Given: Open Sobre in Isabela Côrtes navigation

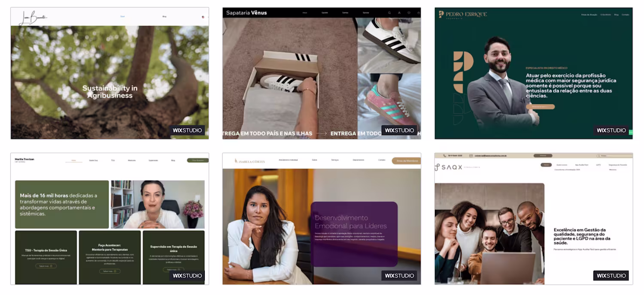Looking at the screenshot, I should click(x=314, y=160).
